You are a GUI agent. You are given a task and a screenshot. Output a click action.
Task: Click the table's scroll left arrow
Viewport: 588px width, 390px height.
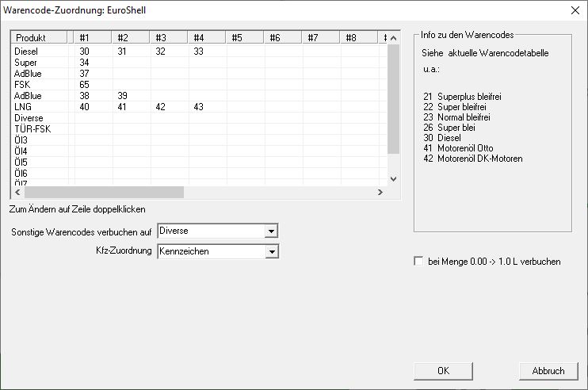(17, 192)
